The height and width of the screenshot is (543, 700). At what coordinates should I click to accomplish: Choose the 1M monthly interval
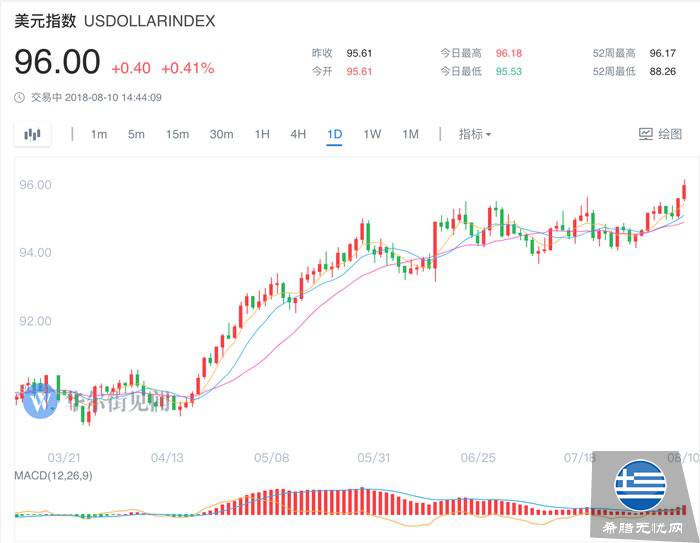[410, 134]
